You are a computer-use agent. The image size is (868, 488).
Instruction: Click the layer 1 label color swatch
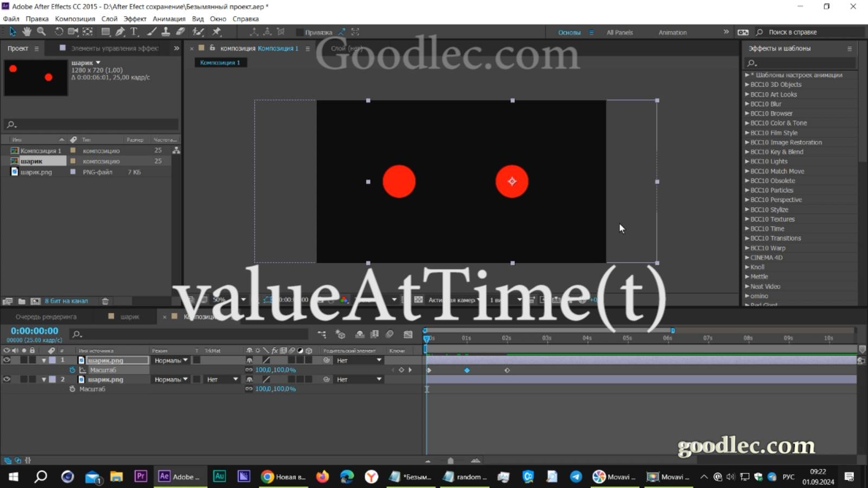coord(52,360)
